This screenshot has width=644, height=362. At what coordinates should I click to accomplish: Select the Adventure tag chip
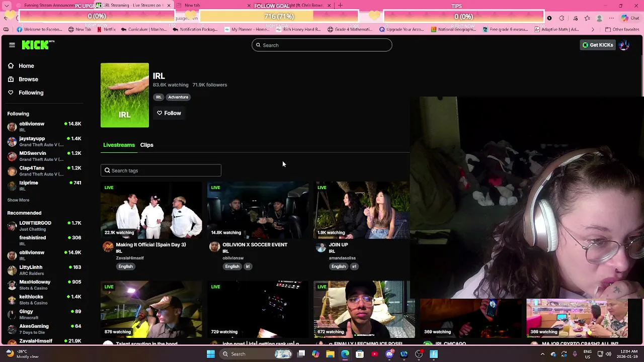(178, 97)
